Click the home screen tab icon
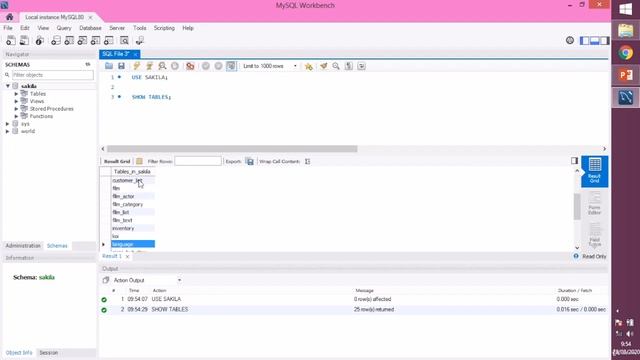 (x=9, y=17)
